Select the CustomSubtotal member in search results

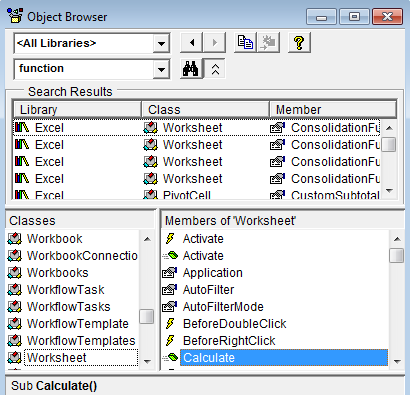click(335, 195)
